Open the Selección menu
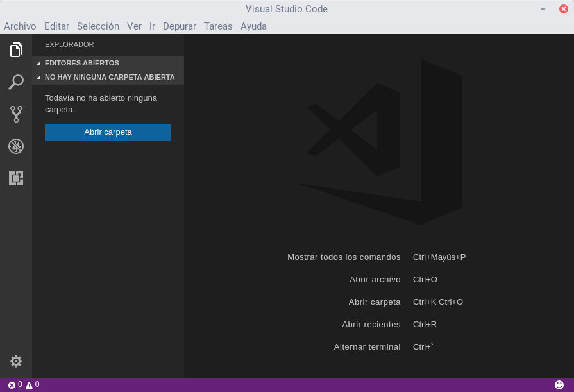Viewport: 574px width, 392px height. pos(98,26)
